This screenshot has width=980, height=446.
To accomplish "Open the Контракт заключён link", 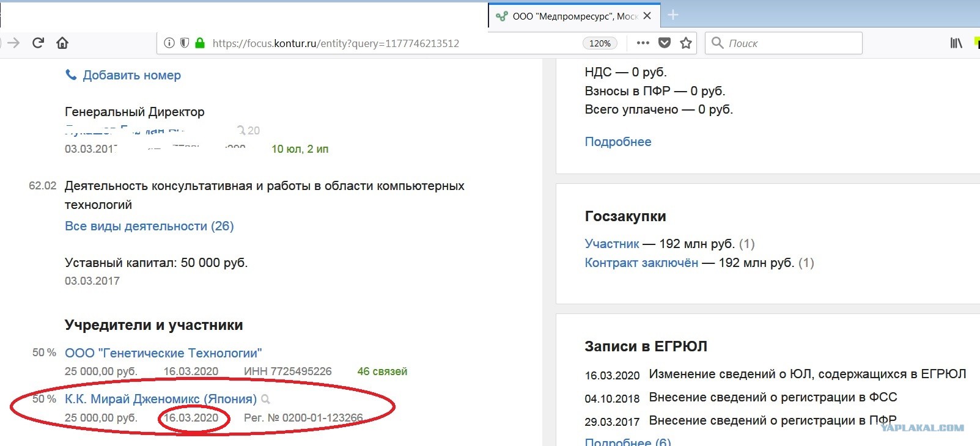I will [641, 263].
